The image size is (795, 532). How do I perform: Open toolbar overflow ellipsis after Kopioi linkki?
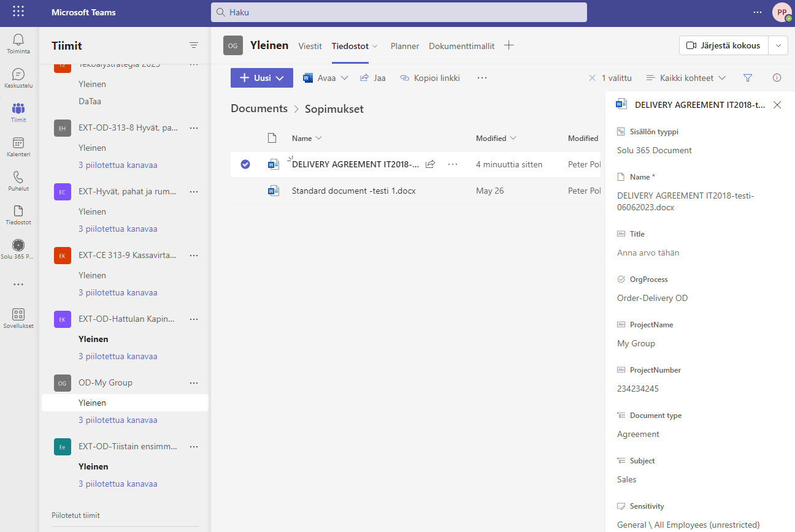point(482,78)
